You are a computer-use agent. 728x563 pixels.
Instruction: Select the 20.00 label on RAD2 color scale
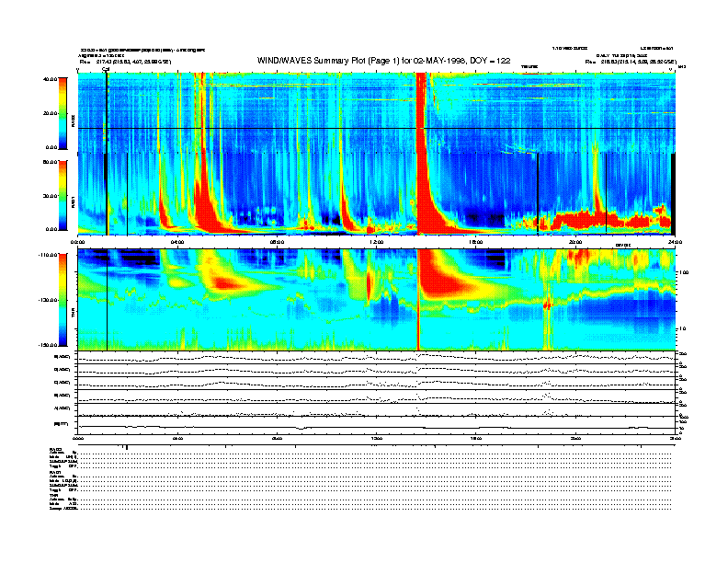(50, 113)
